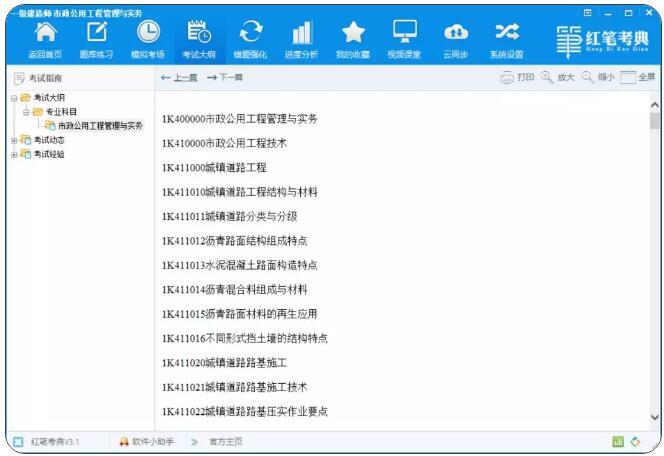Go to 下一篇 next article
Image resolution: width=664 pixels, height=456 pixels.
pos(225,77)
